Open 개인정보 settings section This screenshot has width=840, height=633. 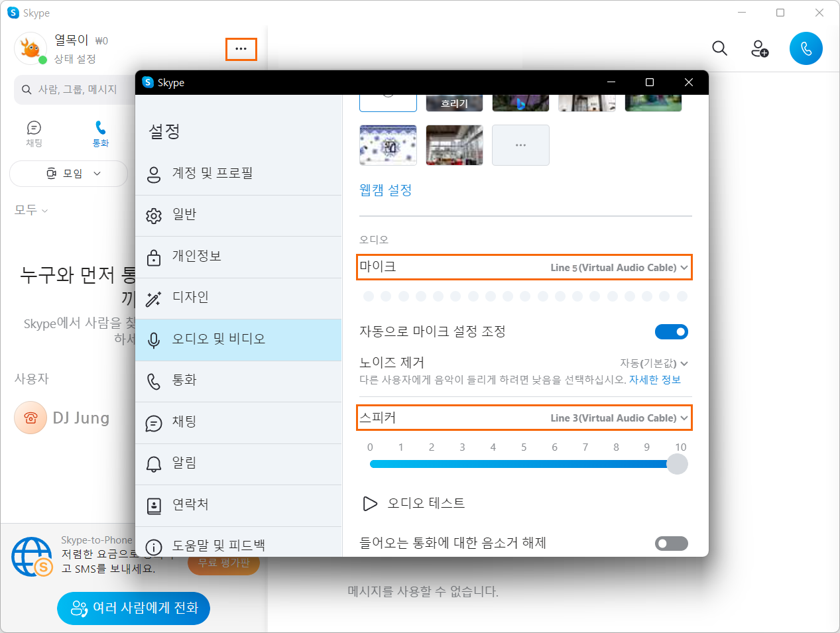tap(239, 257)
